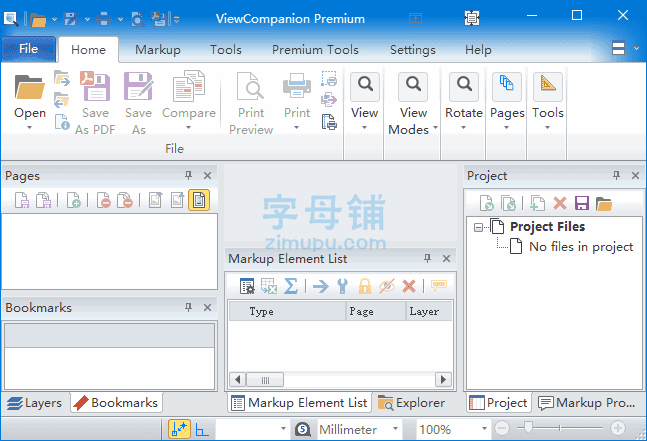Pin the Pages panel
This screenshot has height=441, width=647.
click(189, 175)
